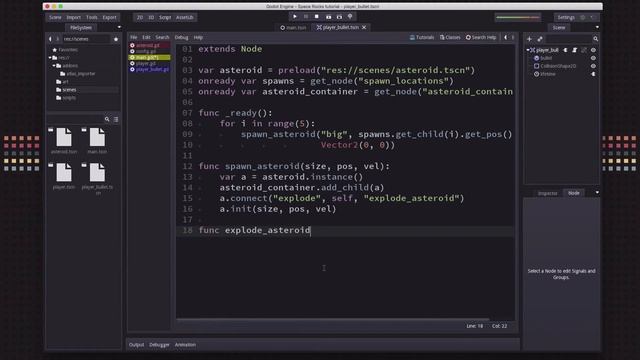Open script editor Edit menu
640x360 pixels.
coord(146,37)
